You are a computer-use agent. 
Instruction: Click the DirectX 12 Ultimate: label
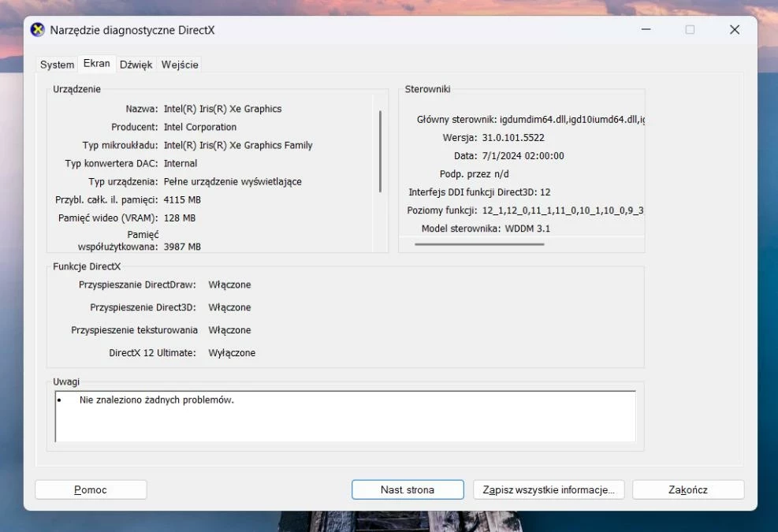point(152,353)
